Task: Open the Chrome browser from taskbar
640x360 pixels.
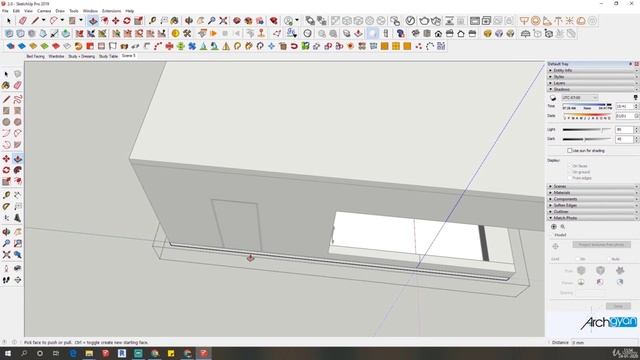Action: (155, 353)
